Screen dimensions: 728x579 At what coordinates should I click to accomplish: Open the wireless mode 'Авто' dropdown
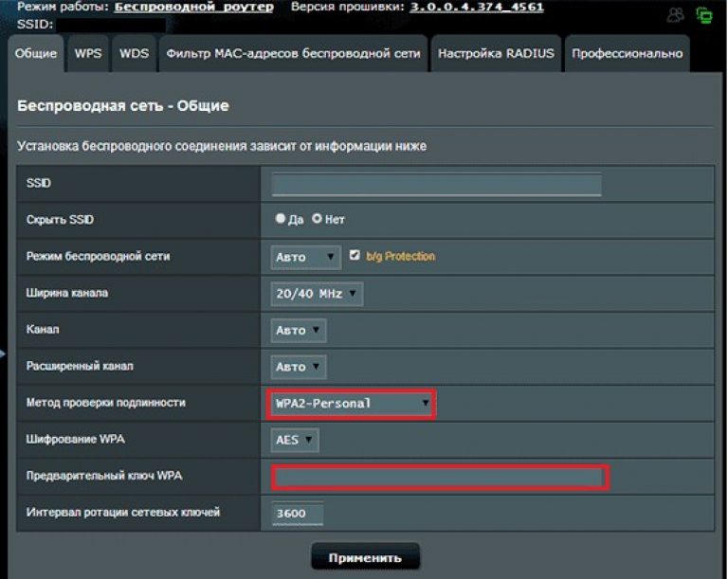pos(305,257)
